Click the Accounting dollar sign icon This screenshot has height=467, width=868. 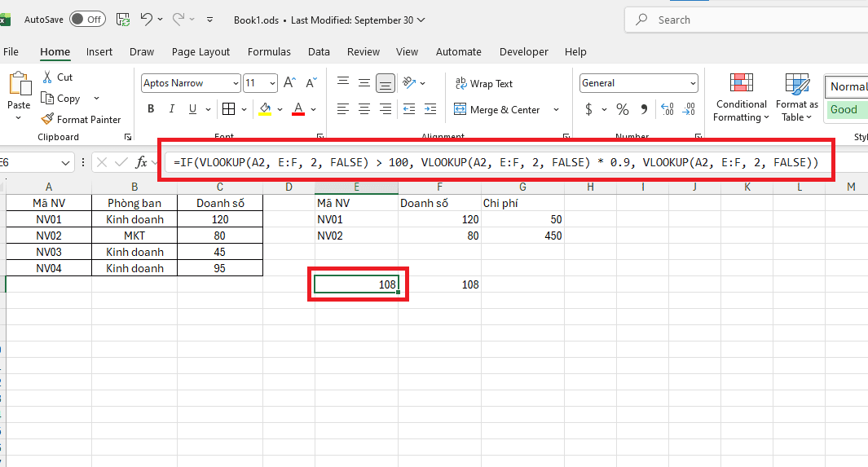pyautogui.click(x=588, y=109)
